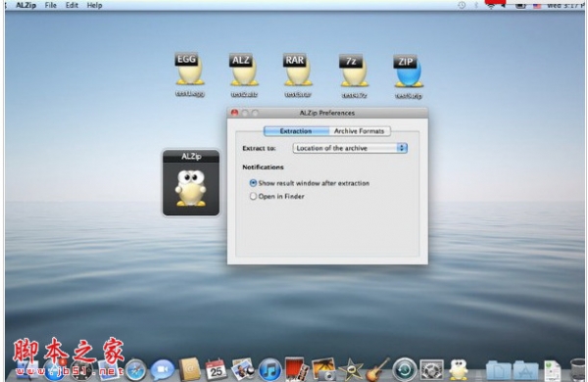Open the Extract to location dropdown

(x=350, y=148)
